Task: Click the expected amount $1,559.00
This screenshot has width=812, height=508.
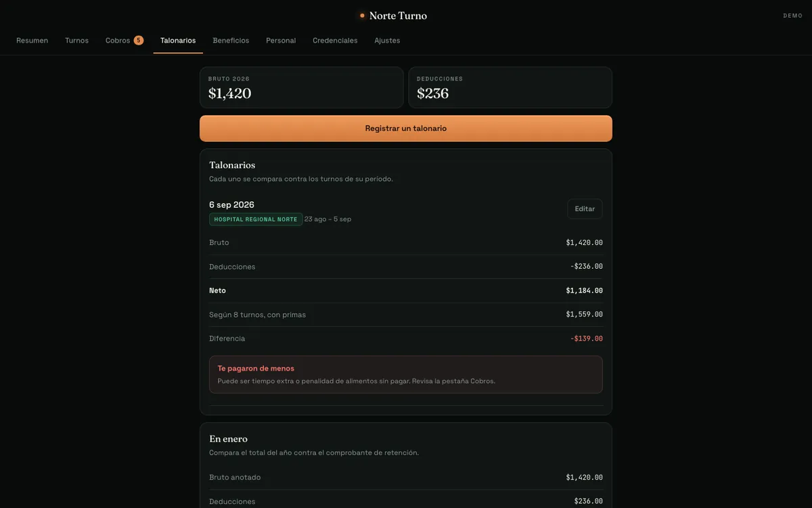Action: pyautogui.click(x=584, y=315)
